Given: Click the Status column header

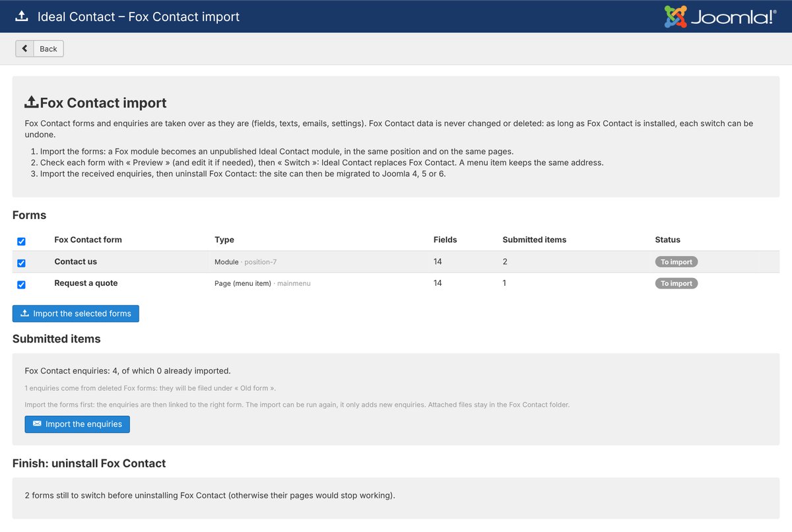Looking at the screenshot, I should point(667,240).
